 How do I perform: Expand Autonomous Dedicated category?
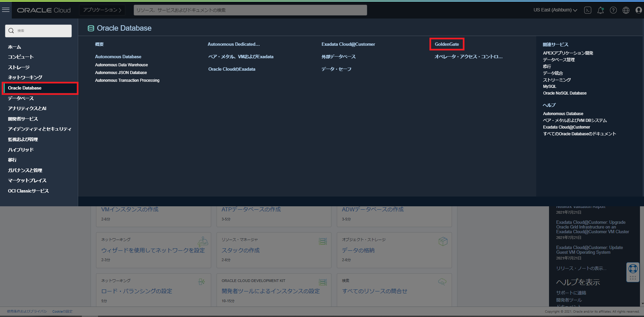(233, 44)
